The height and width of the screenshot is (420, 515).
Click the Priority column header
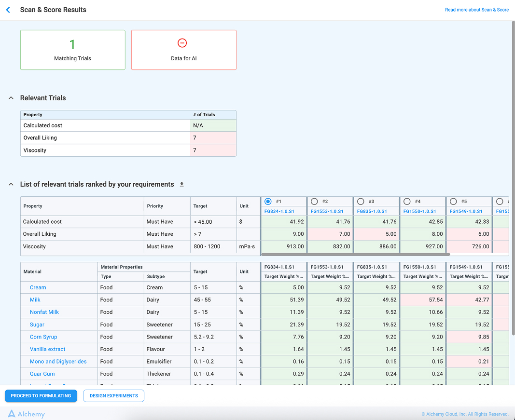(x=167, y=206)
